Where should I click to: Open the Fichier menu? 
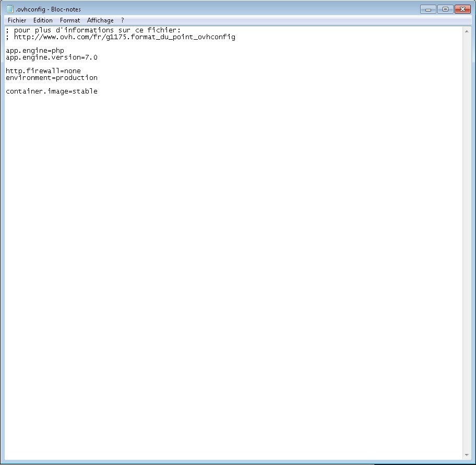click(x=17, y=20)
